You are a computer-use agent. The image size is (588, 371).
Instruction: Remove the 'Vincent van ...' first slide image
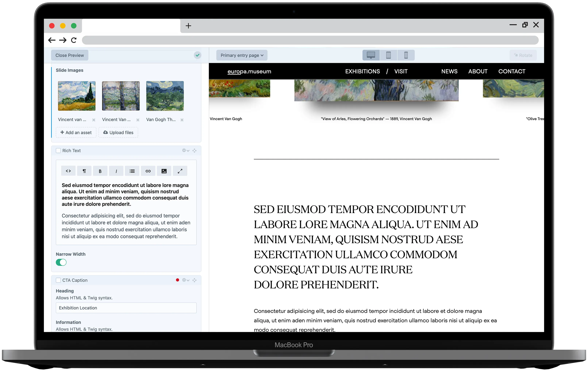94,120
